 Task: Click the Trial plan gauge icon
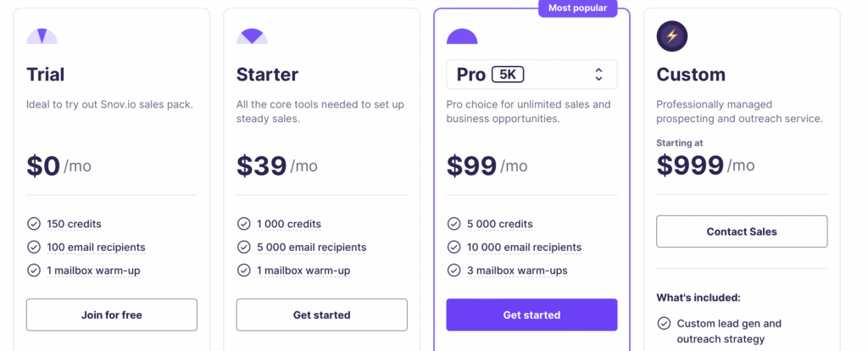(x=42, y=36)
